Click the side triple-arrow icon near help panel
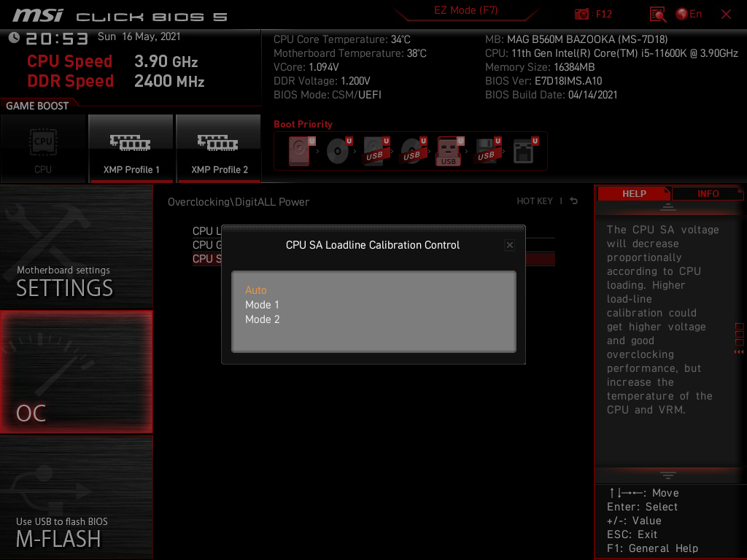The image size is (747, 560). coord(738,352)
